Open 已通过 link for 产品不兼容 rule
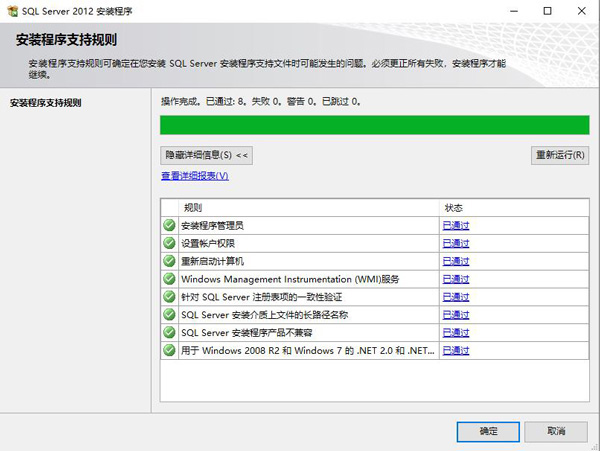This screenshot has height=451, width=600. click(x=456, y=333)
